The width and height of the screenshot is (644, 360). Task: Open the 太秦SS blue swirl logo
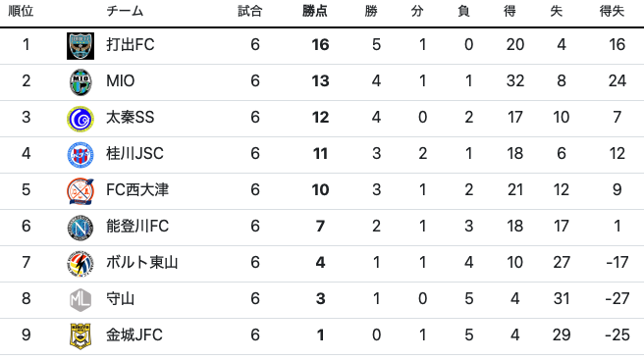(80, 119)
